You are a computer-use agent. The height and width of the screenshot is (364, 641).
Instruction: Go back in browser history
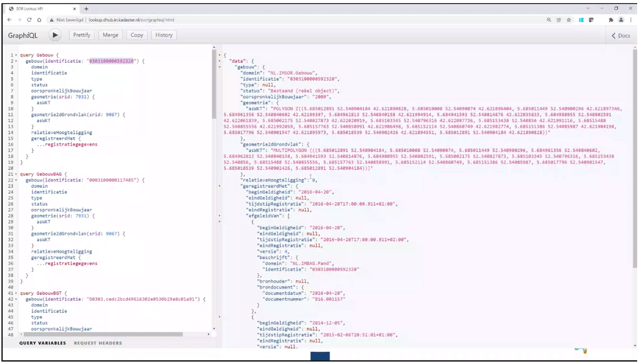[x=9, y=20]
